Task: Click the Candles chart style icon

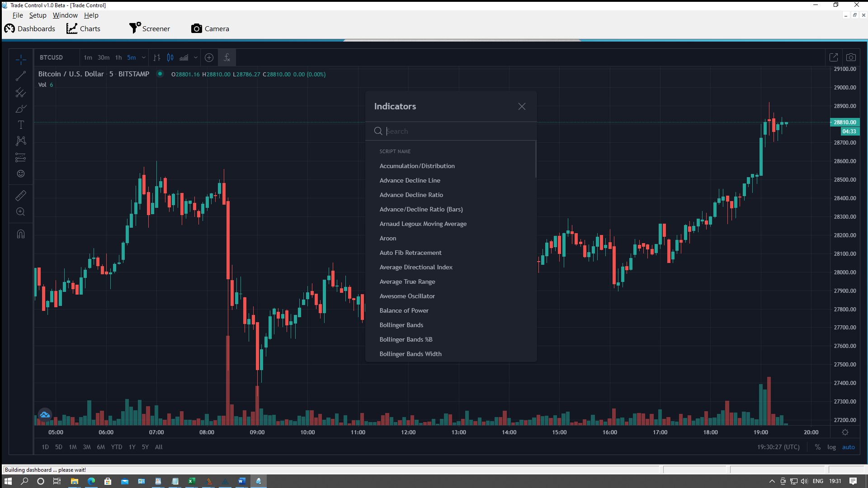Action: (170, 57)
